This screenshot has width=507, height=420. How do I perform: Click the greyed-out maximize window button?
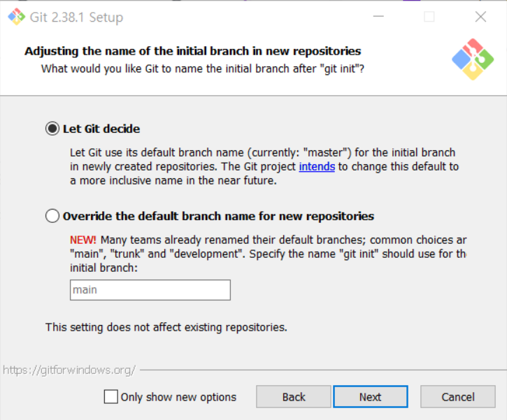click(429, 17)
